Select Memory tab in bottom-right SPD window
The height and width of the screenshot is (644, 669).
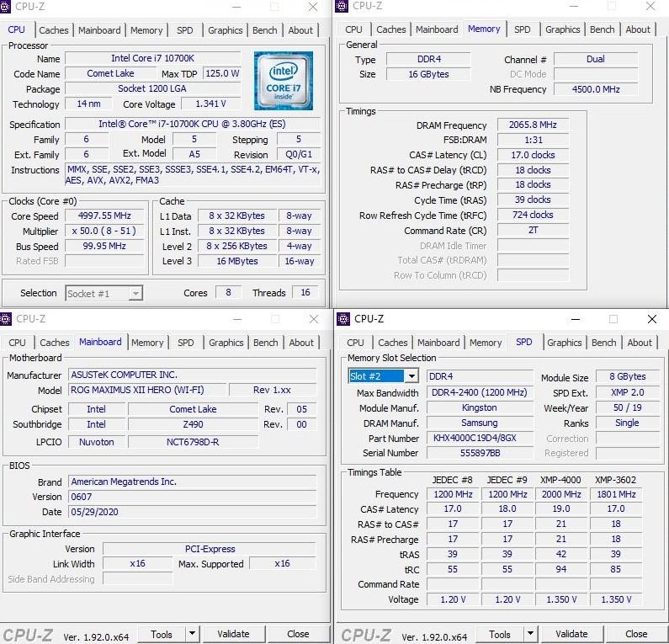(x=486, y=343)
